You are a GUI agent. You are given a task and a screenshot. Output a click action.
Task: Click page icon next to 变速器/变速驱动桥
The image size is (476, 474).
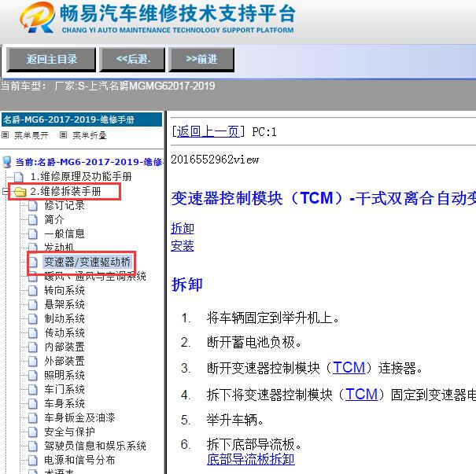[x=33, y=262]
